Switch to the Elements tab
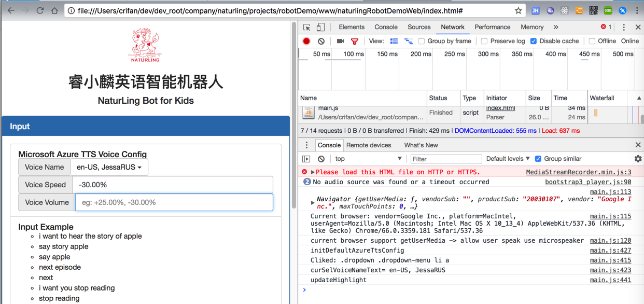The image size is (644, 304). click(352, 27)
